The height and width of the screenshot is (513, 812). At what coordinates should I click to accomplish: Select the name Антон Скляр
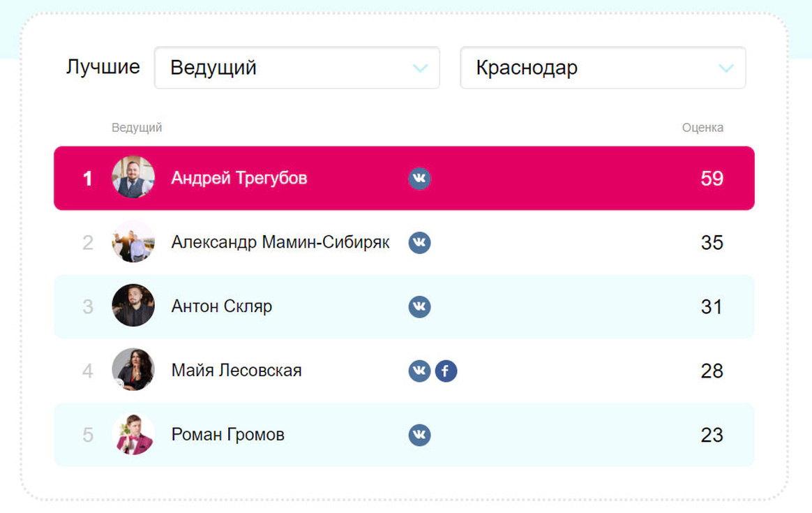tap(222, 306)
